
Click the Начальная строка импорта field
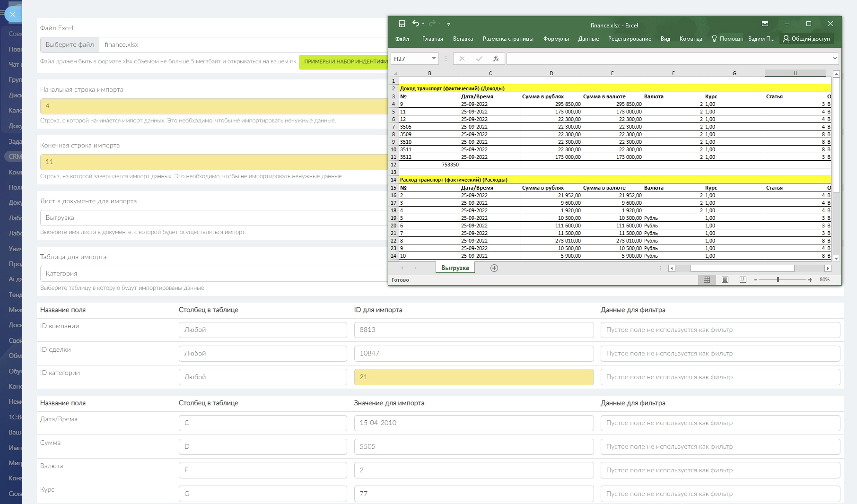214,106
